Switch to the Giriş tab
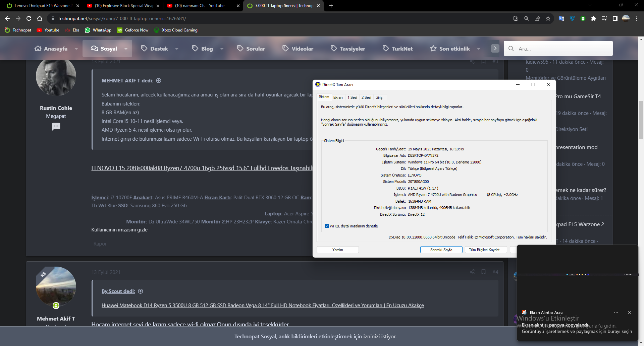Screen dimensions: 644x346 (379, 97)
